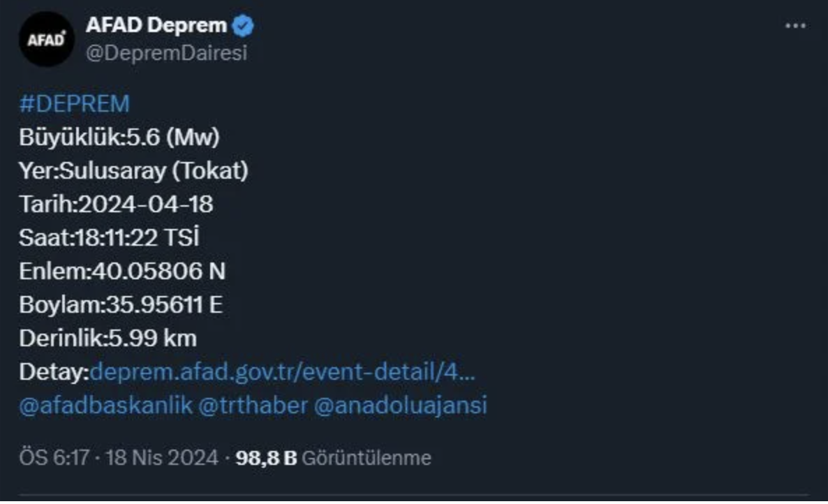Click the Saat:18:11:22 TSİ text line
This screenshot has height=504, width=828.
tap(109, 238)
